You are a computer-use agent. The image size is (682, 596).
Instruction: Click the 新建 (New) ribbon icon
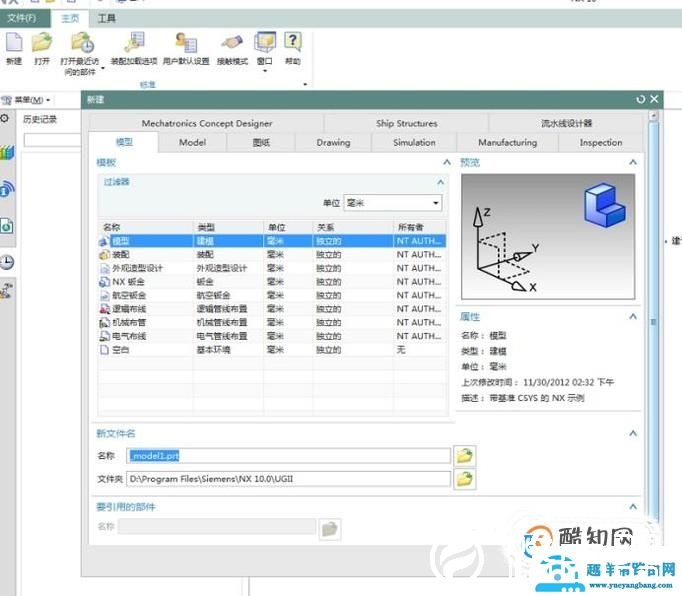tap(14, 43)
